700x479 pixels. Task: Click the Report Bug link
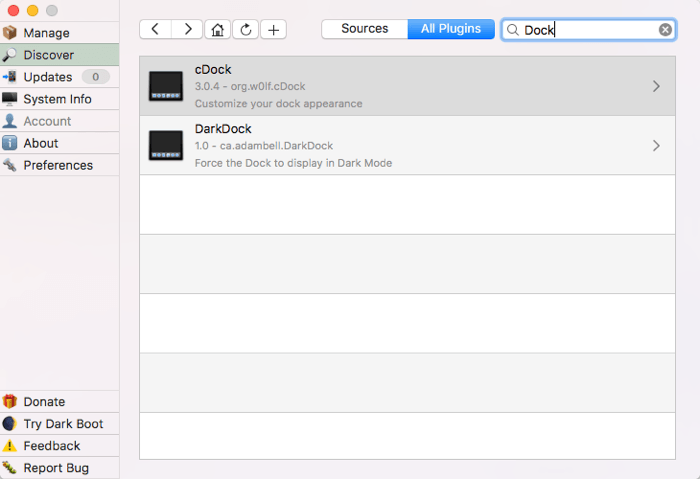[x=56, y=468]
